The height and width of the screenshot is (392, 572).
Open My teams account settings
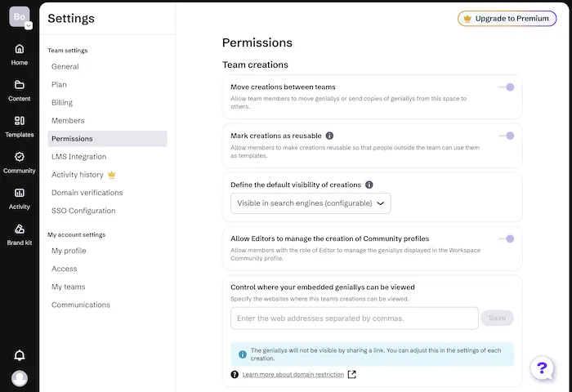pyautogui.click(x=68, y=287)
